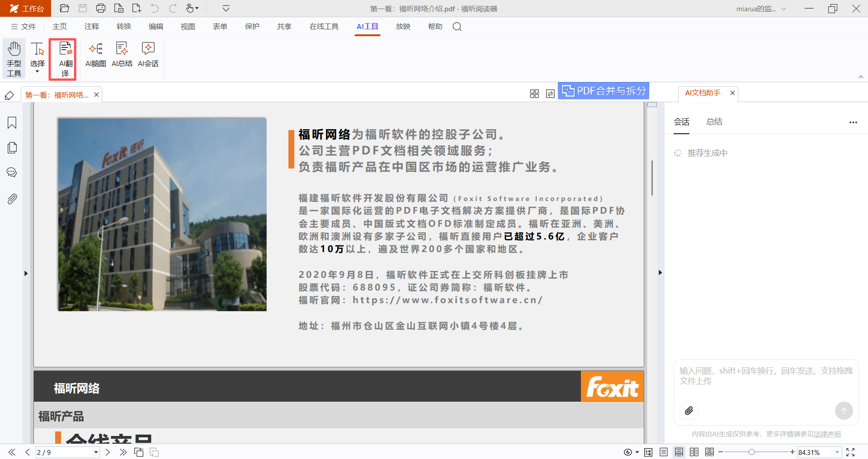The height and width of the screenshot is (459, 868).
Task: Open the bookmarks panel in sidebar
Action: 12,123
